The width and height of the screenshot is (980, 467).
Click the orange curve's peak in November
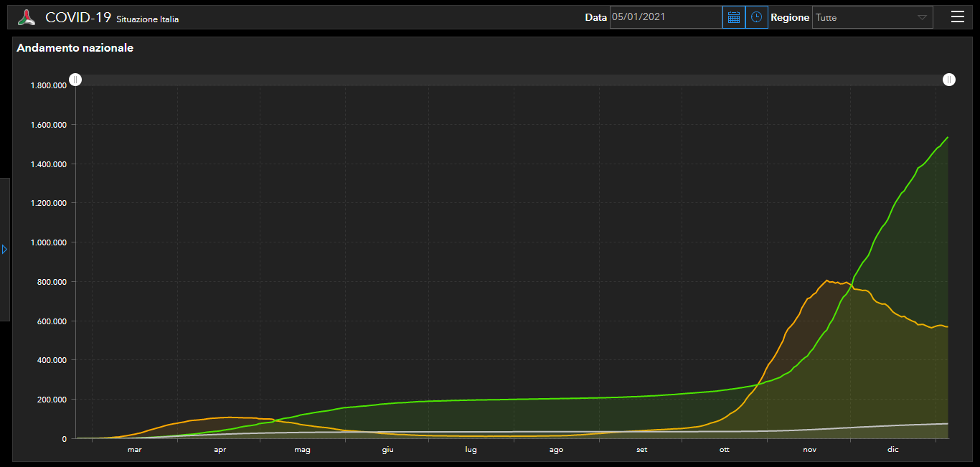coord(827,280)
